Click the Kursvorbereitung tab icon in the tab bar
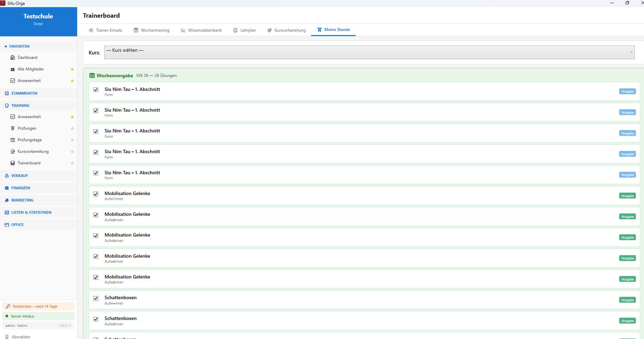644x339 pixels. (270, 30)
